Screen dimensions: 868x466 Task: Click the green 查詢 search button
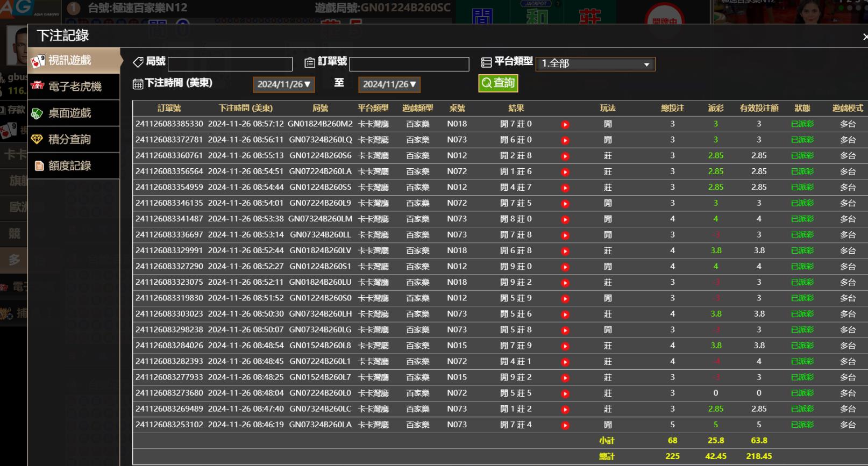[x=498, y=83]
